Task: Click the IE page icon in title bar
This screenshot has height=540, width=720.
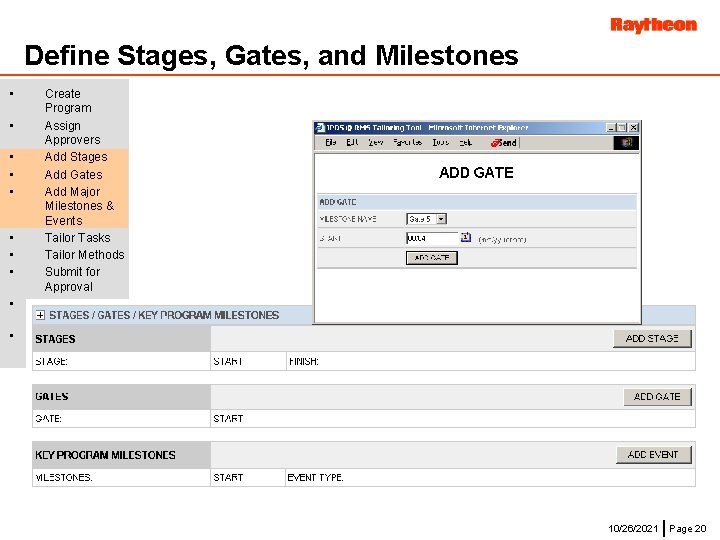Action: click(320, 128)
